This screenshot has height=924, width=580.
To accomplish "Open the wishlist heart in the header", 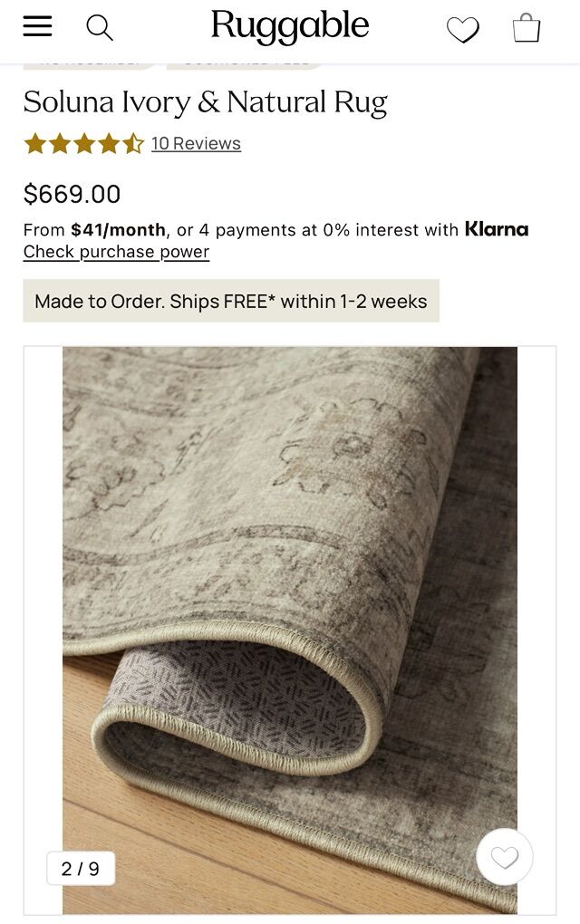I will pyautogui.click(x=462, y=30).
